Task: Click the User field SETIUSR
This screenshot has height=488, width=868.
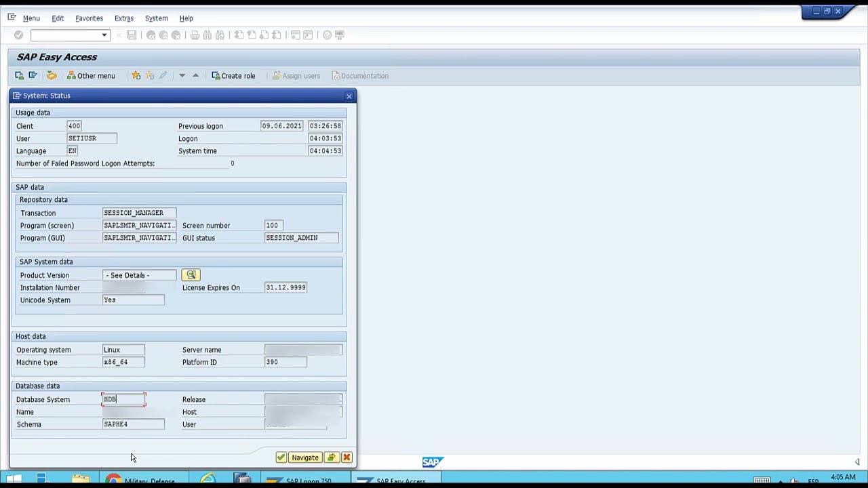Action: (92, 138)
